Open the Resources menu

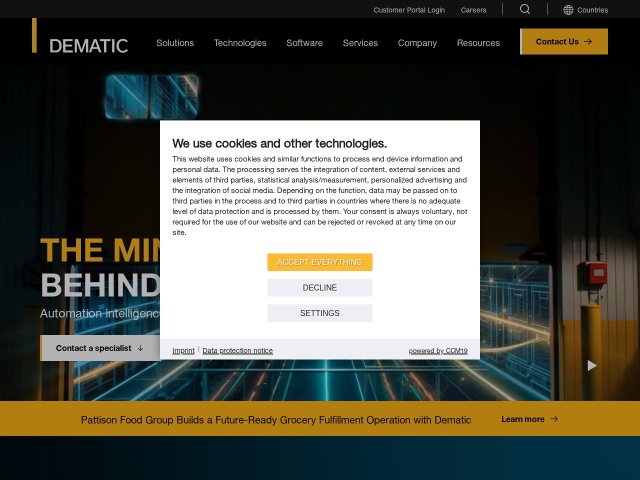pyautogui.click(x=478, y=43)
